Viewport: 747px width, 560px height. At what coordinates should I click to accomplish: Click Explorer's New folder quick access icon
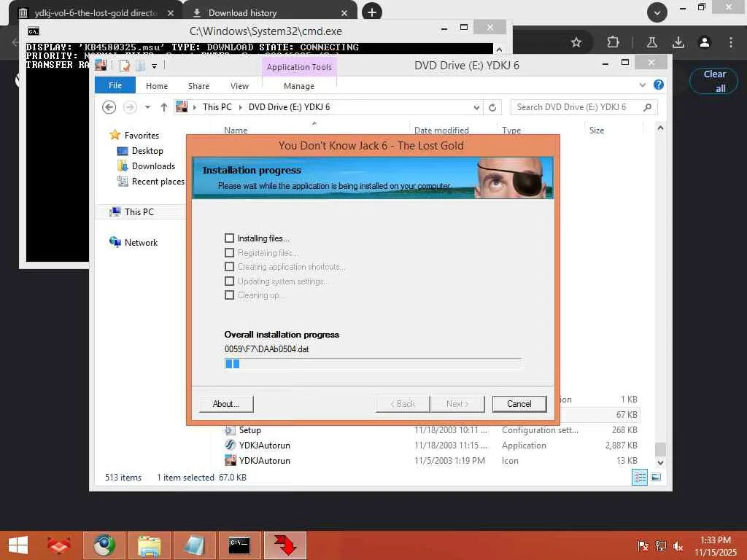141,66
